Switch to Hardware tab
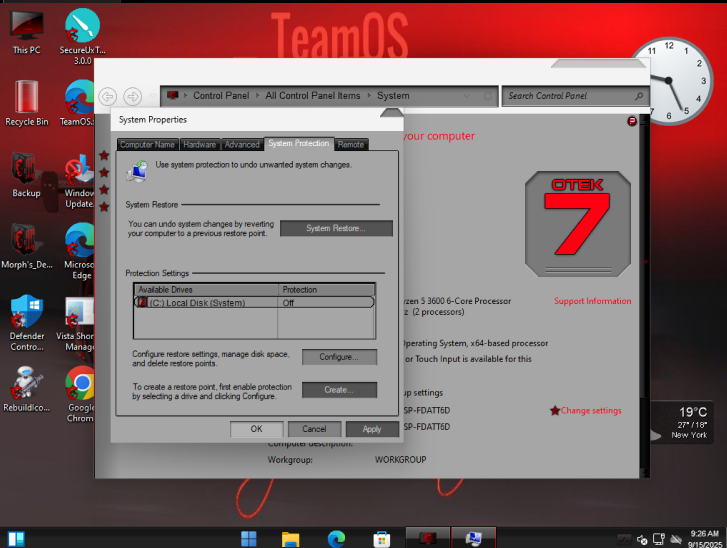The width and height of the screenshot is (727, 548). coord(199,145)
